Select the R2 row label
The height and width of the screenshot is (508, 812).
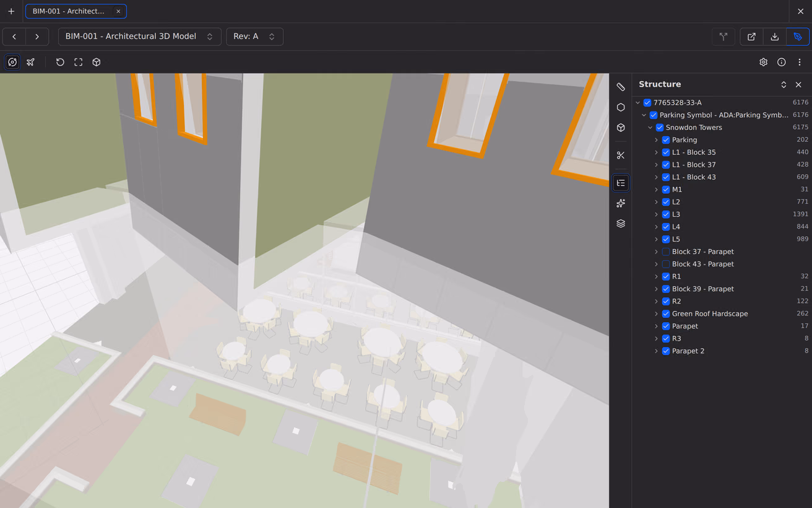click(x=676, y=301)
